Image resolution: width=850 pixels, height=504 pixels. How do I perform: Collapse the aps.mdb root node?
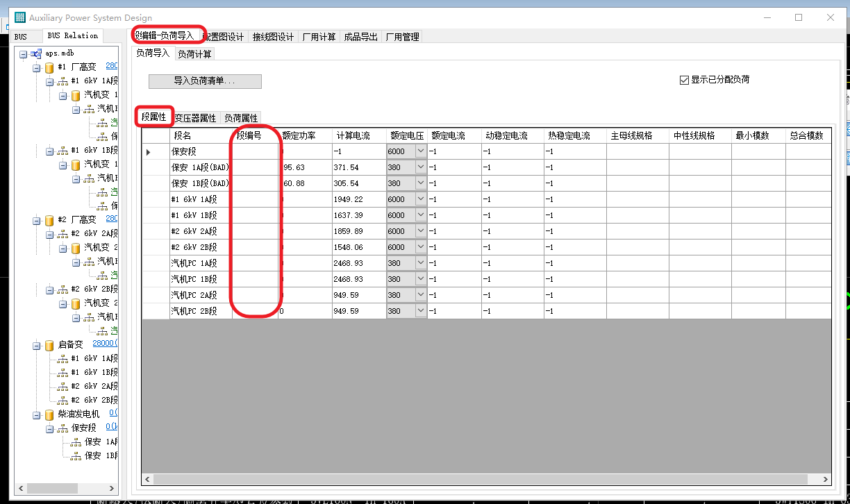click(x=23, y=54)
